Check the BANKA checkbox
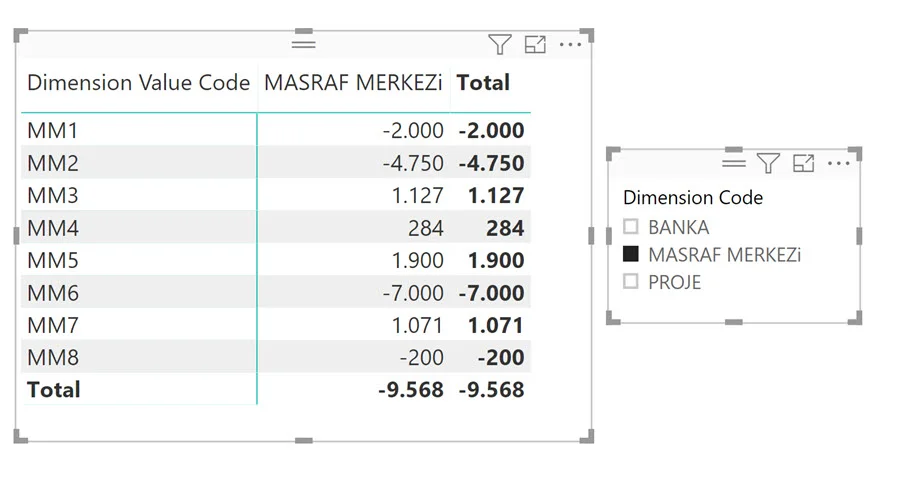This screenshot has width=901, height=482. point(631,227)
